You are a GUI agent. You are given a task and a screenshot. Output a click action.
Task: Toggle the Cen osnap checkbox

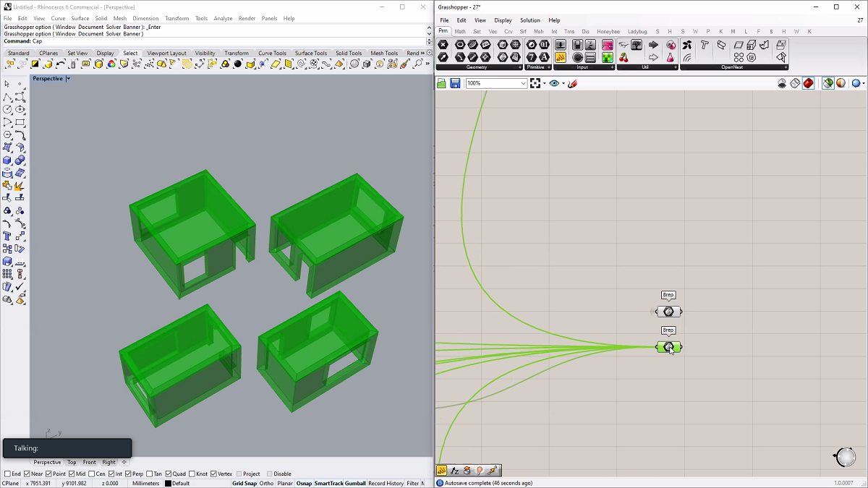(92, 474)
